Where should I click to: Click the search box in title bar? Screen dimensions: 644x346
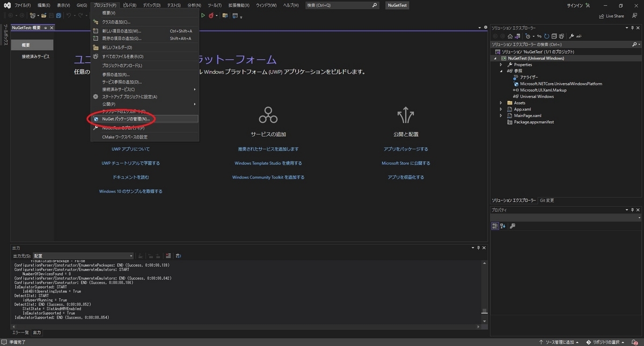(342, 5)
